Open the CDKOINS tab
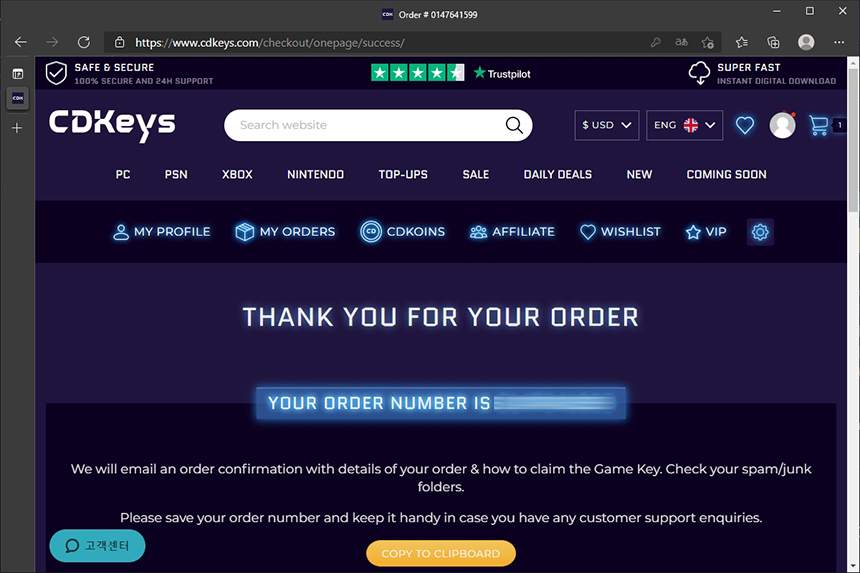The image size is (860, 573). tap(403, 232)
